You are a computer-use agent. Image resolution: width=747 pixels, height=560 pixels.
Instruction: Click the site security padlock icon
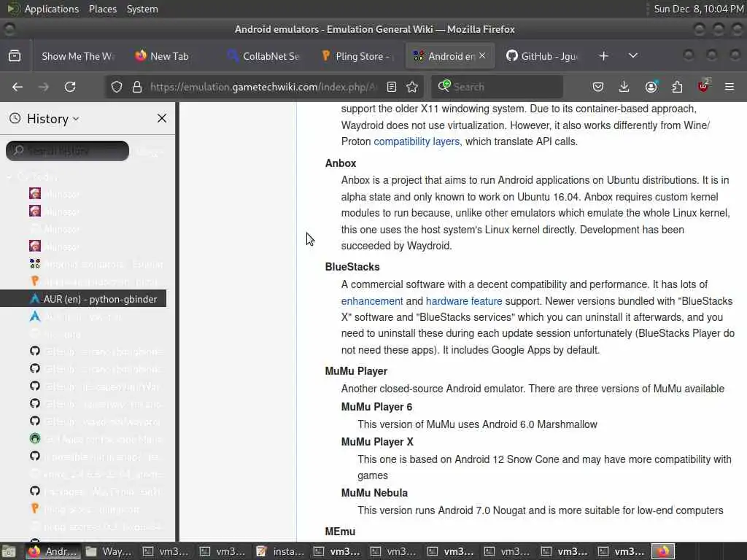137,87
